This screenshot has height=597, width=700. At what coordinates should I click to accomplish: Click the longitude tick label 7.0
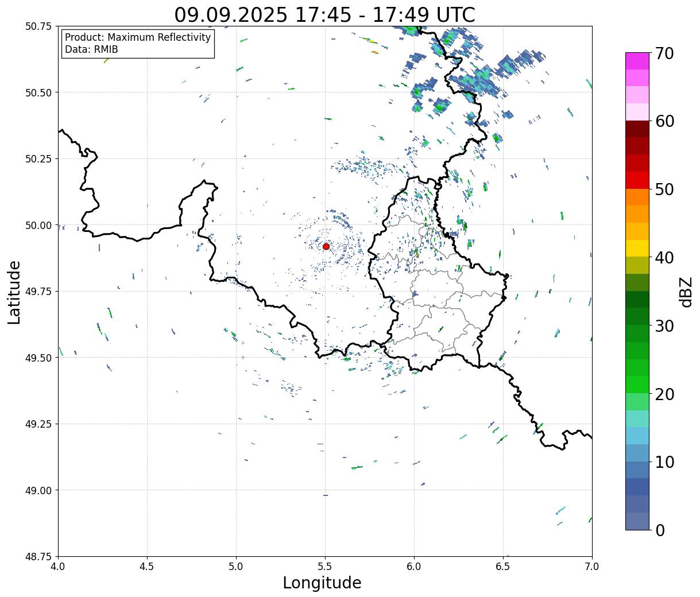592,567
